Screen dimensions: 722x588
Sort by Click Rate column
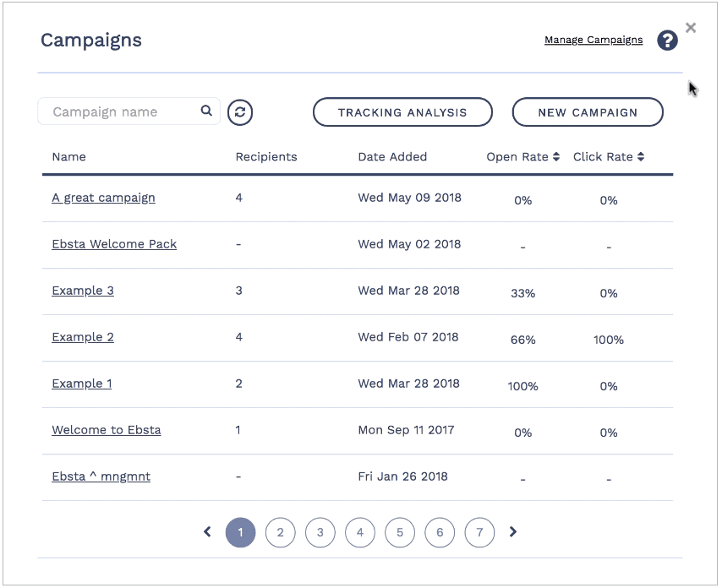[609, 156]
